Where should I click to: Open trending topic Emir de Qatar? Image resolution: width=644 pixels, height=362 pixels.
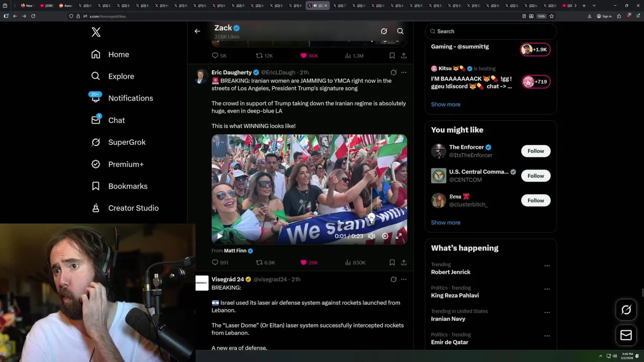pos(450,342)
